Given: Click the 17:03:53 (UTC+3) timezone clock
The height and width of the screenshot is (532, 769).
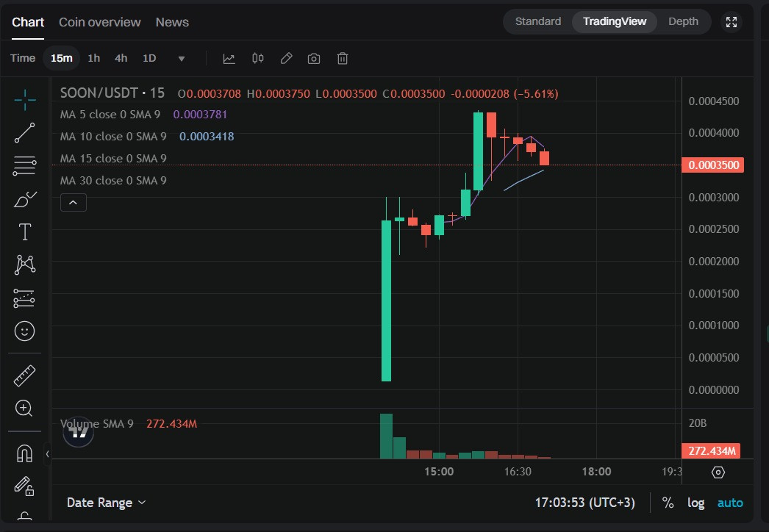Looking at the screenshot, I should click(x=584, y=503).
